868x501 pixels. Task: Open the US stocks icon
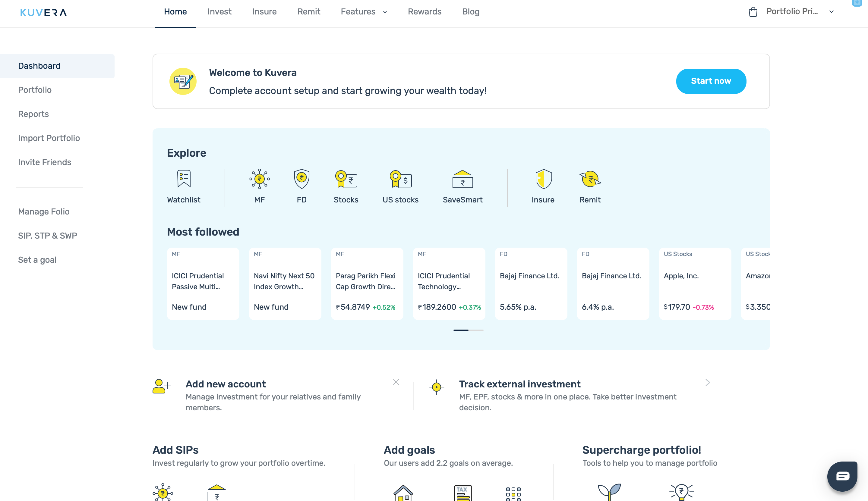point(400,179)
